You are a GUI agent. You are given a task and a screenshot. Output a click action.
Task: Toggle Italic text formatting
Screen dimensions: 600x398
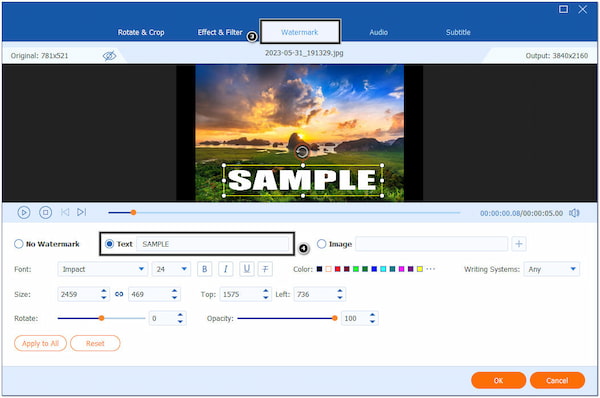(225, 269)
